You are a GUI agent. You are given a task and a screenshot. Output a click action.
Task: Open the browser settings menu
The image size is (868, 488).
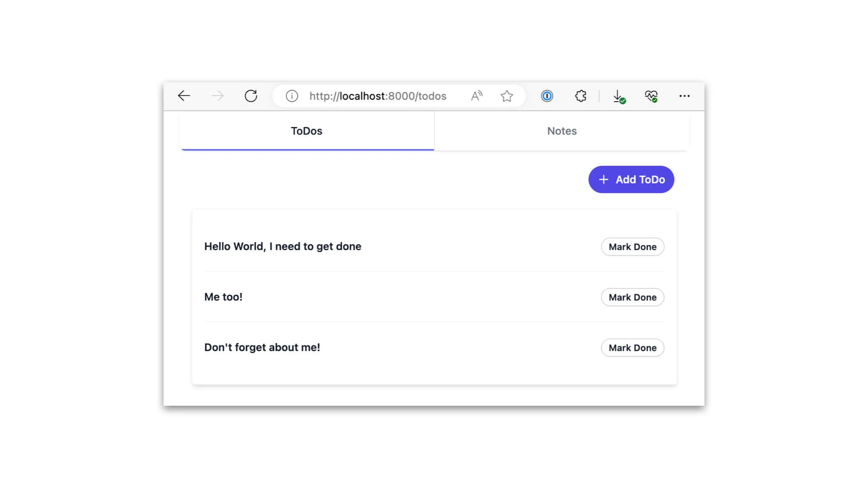point(684,96)
